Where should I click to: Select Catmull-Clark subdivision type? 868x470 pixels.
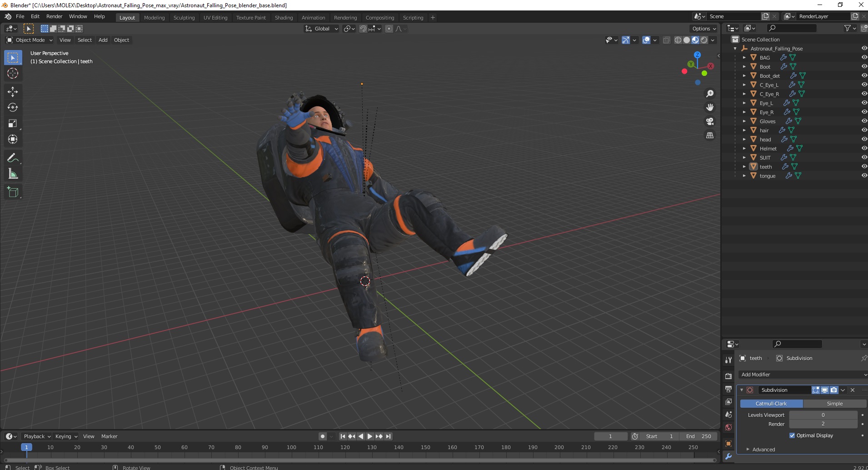(771, 404)
